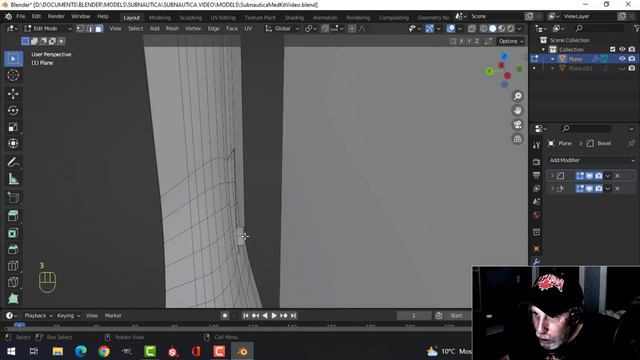Switch to Face select mode
Image resolution: width=640 pixels, height=360 pixels.
tap(99, 29)
